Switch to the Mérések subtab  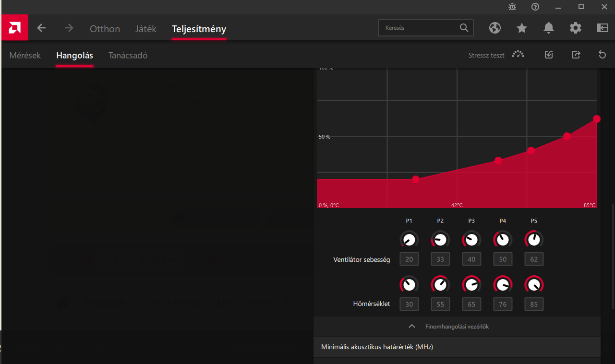pyautogui.click(x=25, y=55)
